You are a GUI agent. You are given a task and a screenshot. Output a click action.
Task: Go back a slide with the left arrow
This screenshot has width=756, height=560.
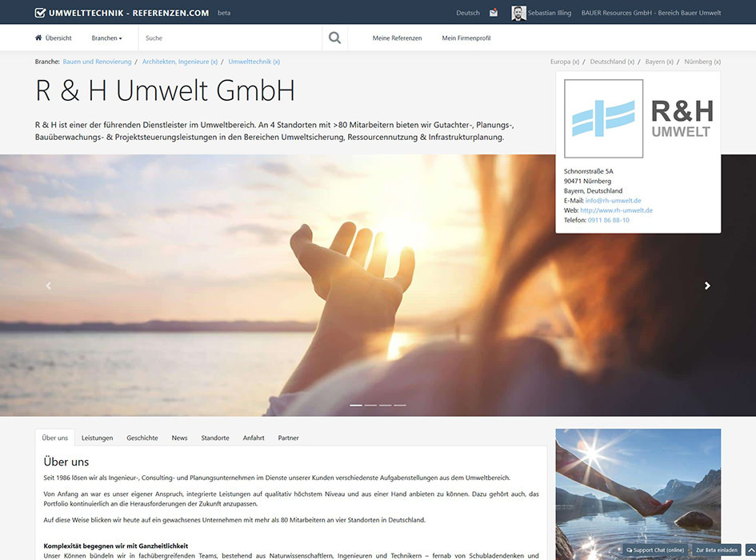[48, 285]
